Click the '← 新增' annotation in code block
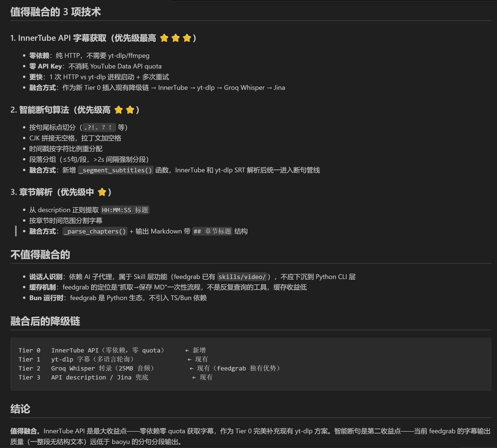Viewport: 497px width, 448px height. coord(195,350)
